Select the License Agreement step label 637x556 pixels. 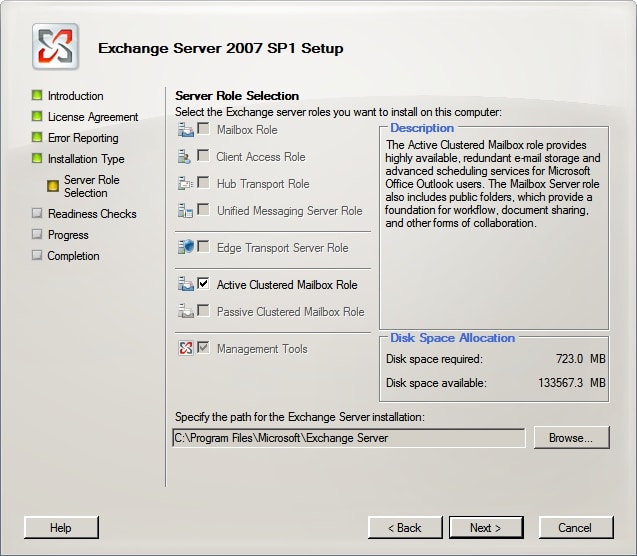[93, 117]
